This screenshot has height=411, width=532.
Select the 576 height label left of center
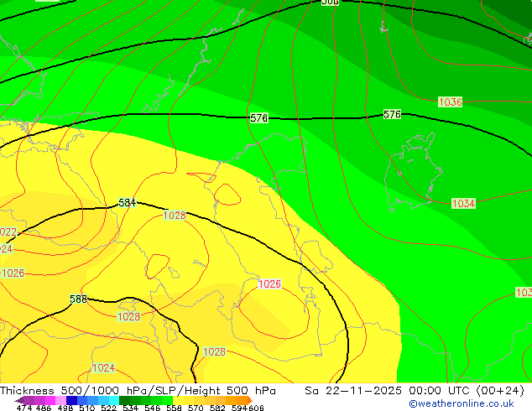pos(259,118)
